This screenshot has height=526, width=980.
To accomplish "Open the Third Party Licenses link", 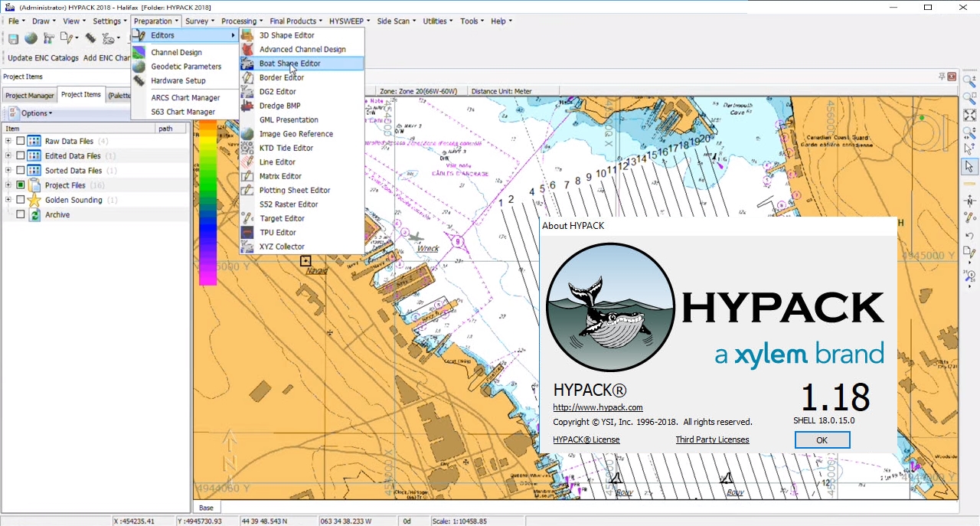I will pos(712,439).
